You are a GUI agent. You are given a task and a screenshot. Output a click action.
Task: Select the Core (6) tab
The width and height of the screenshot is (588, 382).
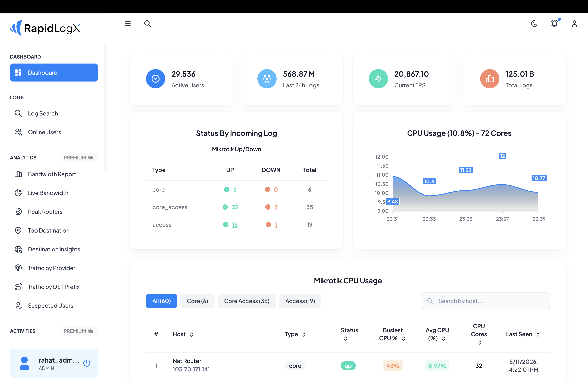tap(197, 301)
